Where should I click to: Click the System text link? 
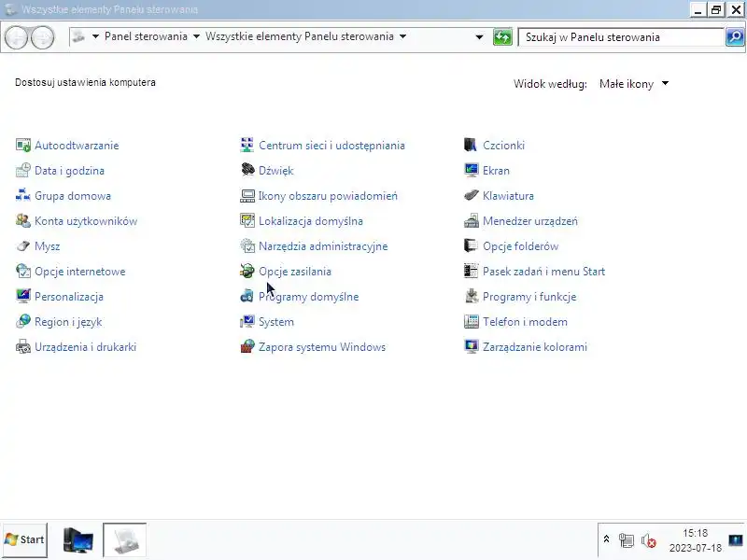click(x=276, y=322)
